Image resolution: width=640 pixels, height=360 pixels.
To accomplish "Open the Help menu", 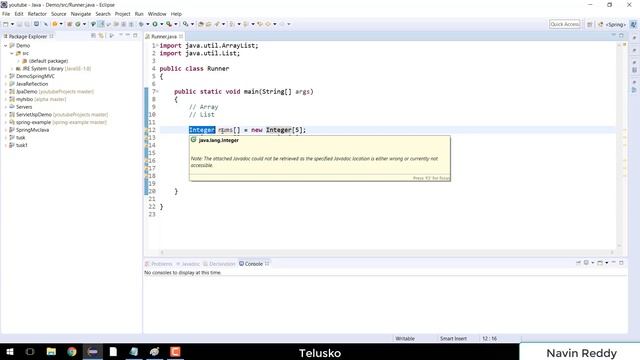I will click(x=176, y=14).
